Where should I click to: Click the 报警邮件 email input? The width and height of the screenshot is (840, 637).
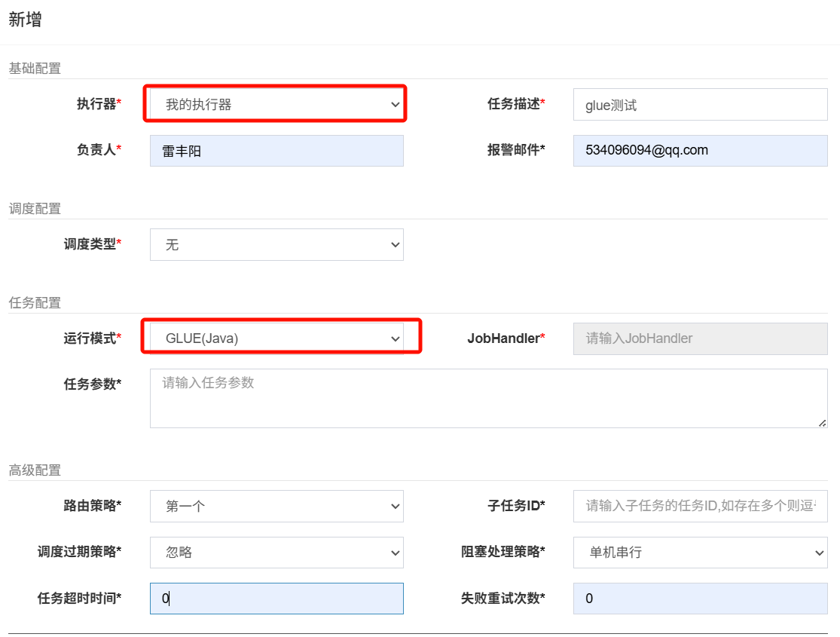700,151
